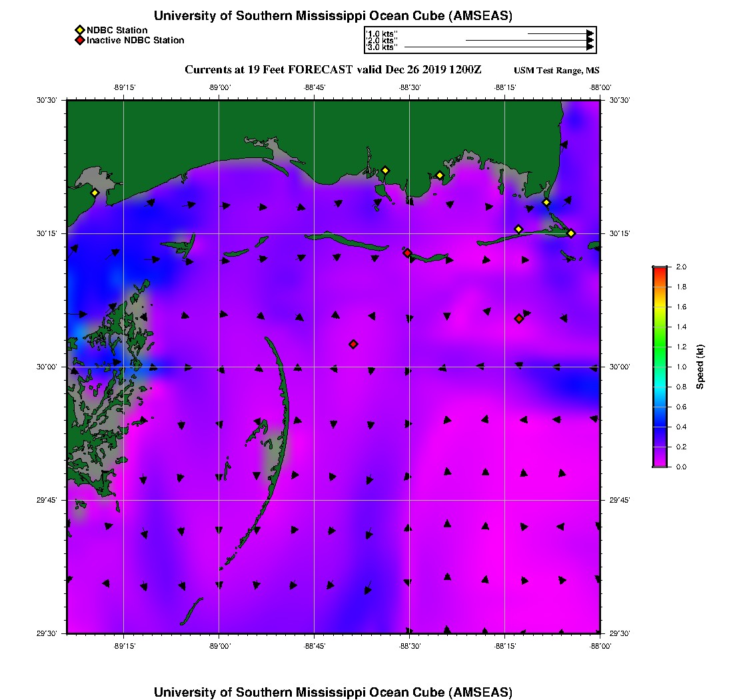Select the southernmost red inactive station marker
This screenshot has width=733, height=700.
[x=353, y=344]
